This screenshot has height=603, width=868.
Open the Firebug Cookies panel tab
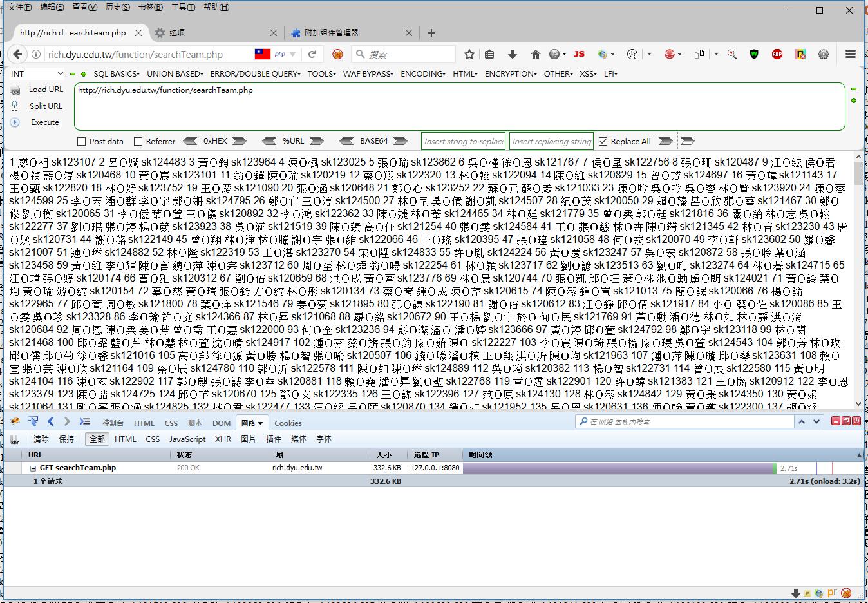coord(288,423)
